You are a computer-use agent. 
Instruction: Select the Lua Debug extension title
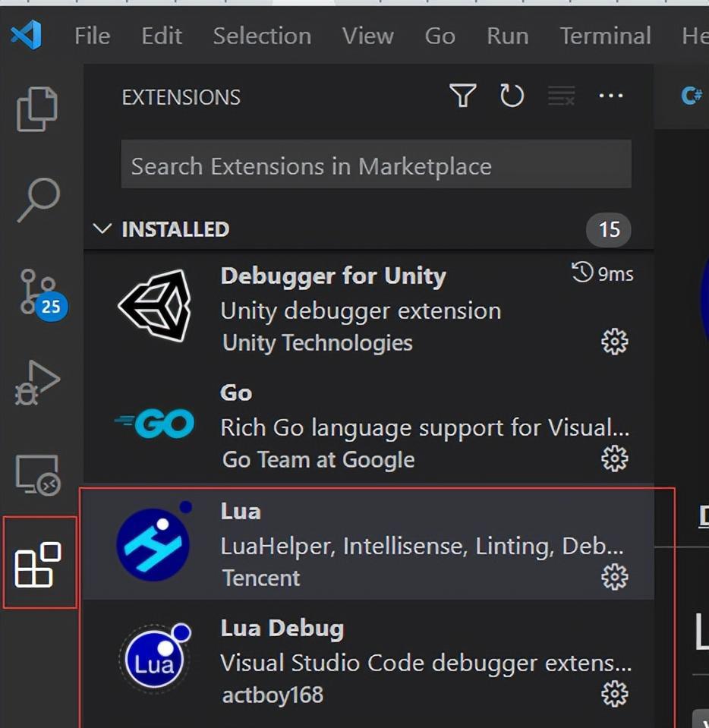(x=282, y=629)
